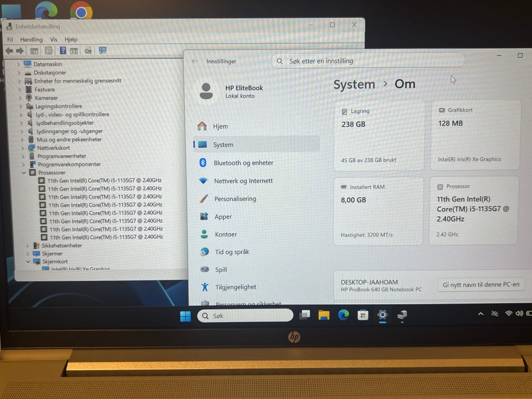
Task: Collapse the Prosessorer node
Action: [24, 173]
